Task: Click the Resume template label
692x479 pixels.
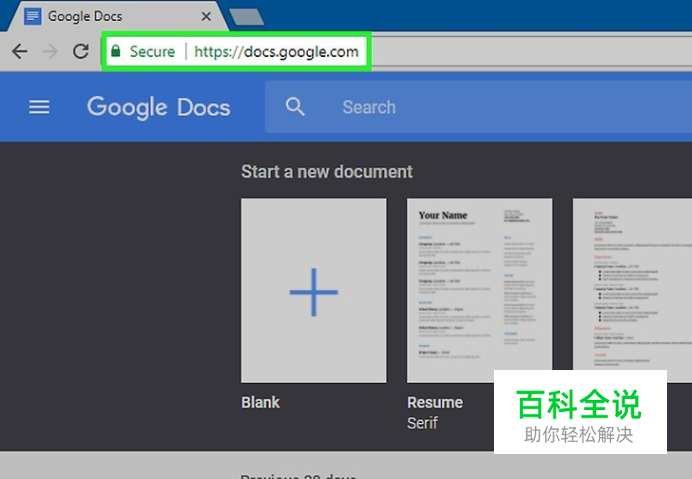Action: coord(435,402)
